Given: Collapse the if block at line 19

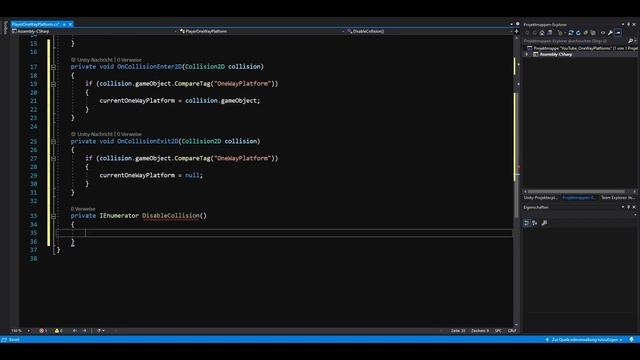Looking at the screenshot, I should [53, 84].
